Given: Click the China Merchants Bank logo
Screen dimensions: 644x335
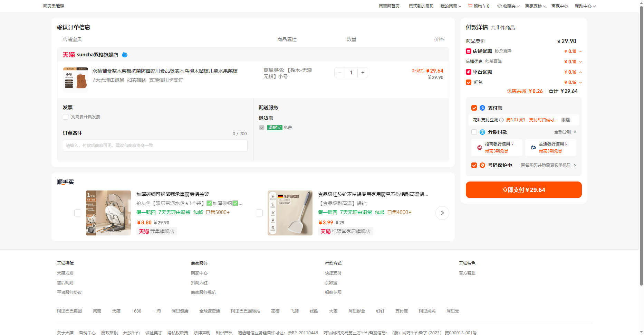Looking at the screenshot, I should coord(479,148).
